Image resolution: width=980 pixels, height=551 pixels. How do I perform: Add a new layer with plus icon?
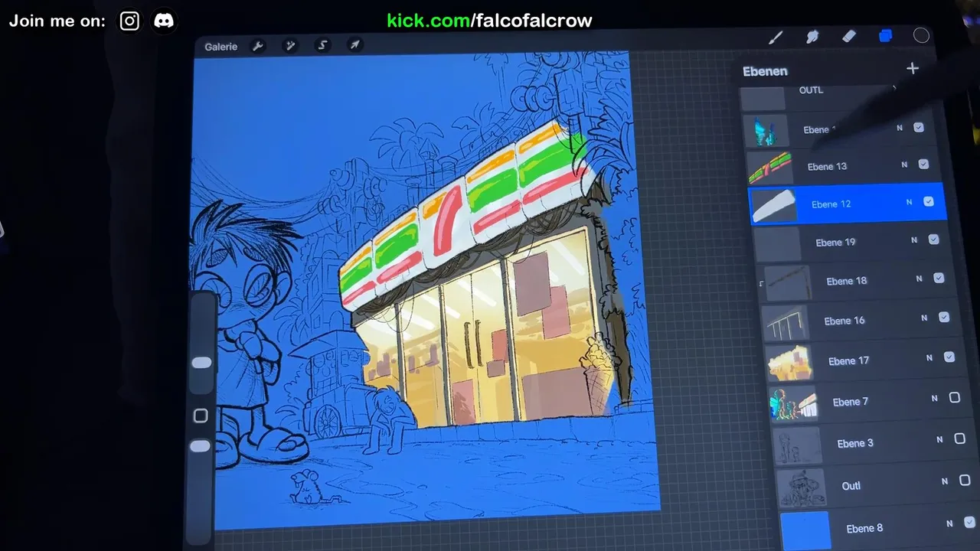(x=912, y=68)
